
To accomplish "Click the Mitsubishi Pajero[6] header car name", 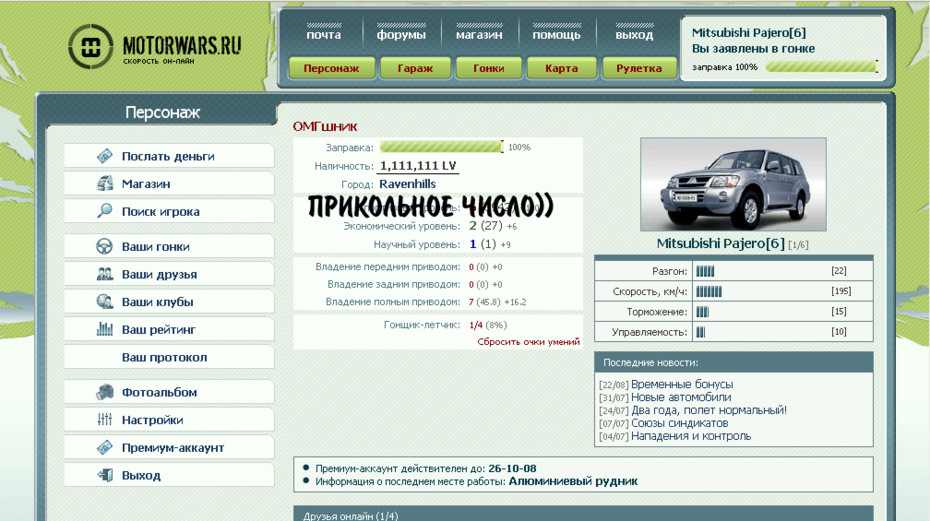I will pos(749,33).
